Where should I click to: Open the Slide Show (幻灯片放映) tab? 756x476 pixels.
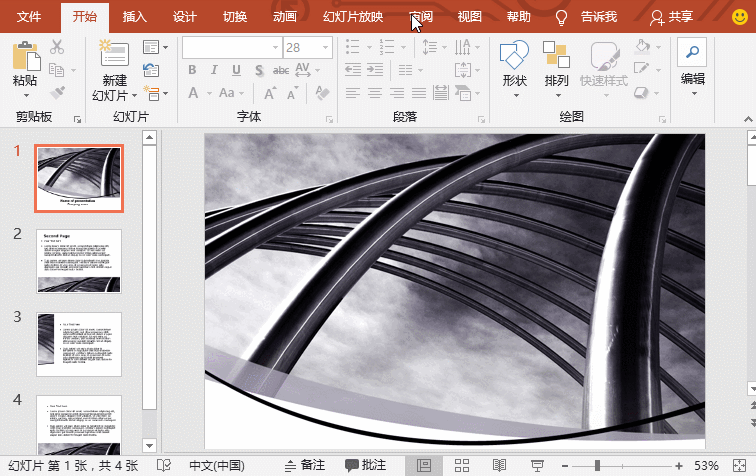click(x=353, y=17)
